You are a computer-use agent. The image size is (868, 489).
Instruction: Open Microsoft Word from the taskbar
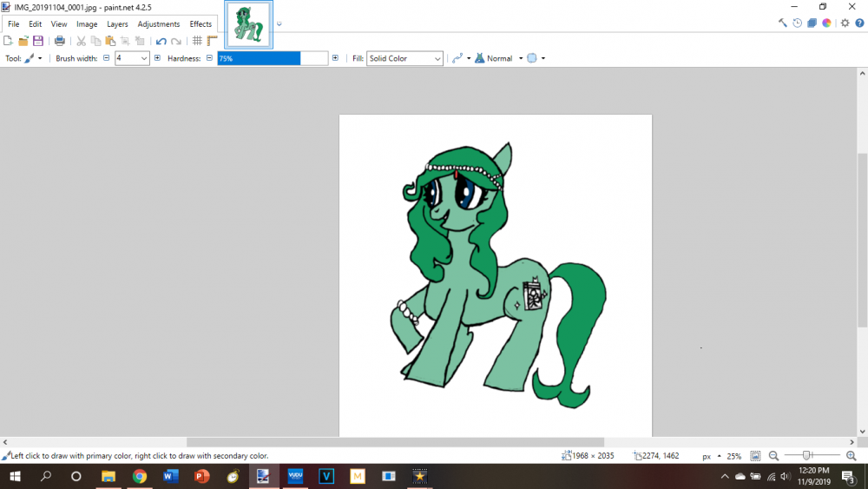pyautogui.click(x=170, y=476)
